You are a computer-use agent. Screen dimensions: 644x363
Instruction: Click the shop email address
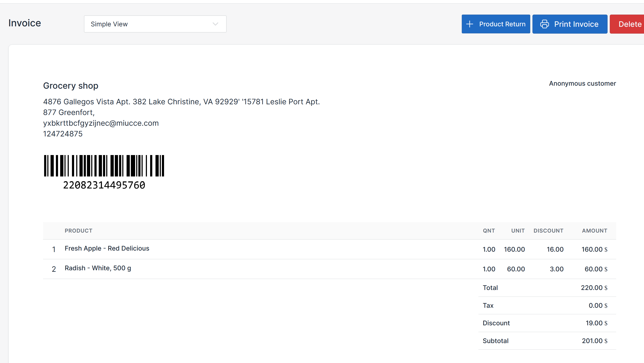pyautogui.click(x=101, y=123)
